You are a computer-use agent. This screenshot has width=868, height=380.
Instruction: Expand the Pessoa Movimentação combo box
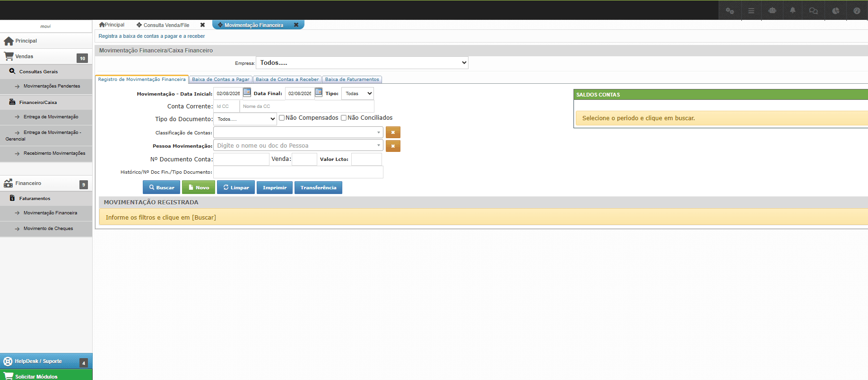coord(298,146)
